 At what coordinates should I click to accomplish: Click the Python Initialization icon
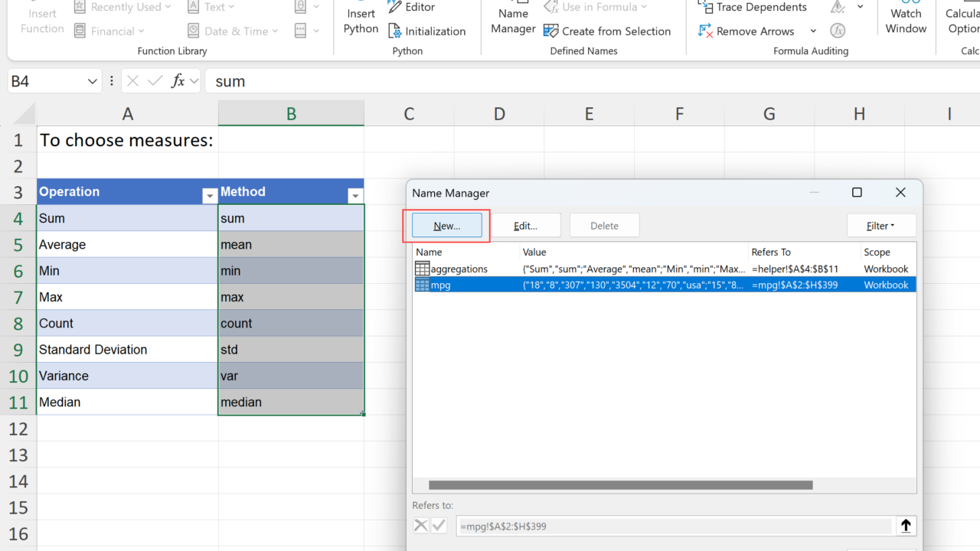(x=395, y=31)
